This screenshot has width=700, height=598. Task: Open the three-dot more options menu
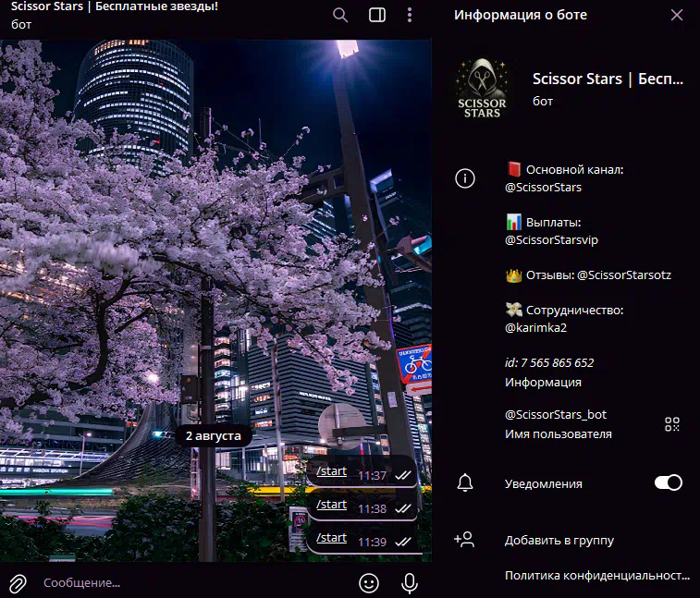coord(410,15)
